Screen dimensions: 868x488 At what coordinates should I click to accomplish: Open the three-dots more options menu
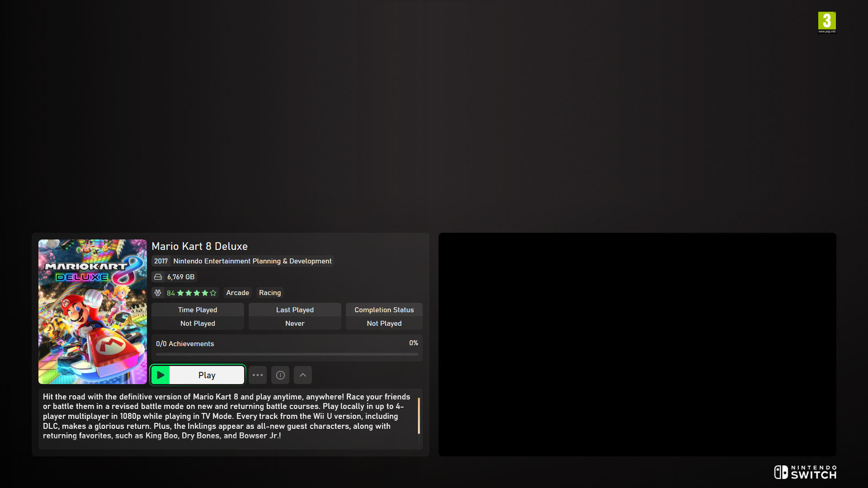pos(258,375)
